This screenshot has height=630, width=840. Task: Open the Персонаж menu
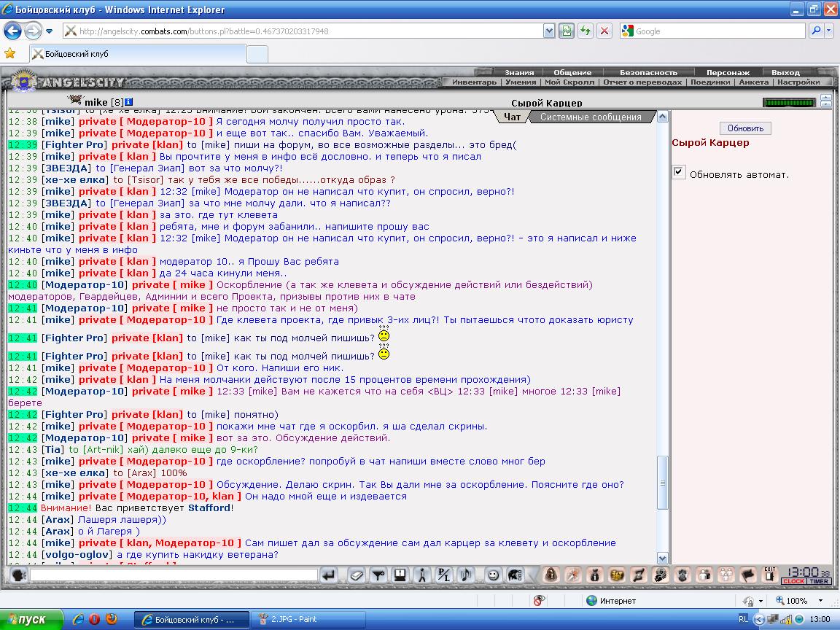(728, 72)
